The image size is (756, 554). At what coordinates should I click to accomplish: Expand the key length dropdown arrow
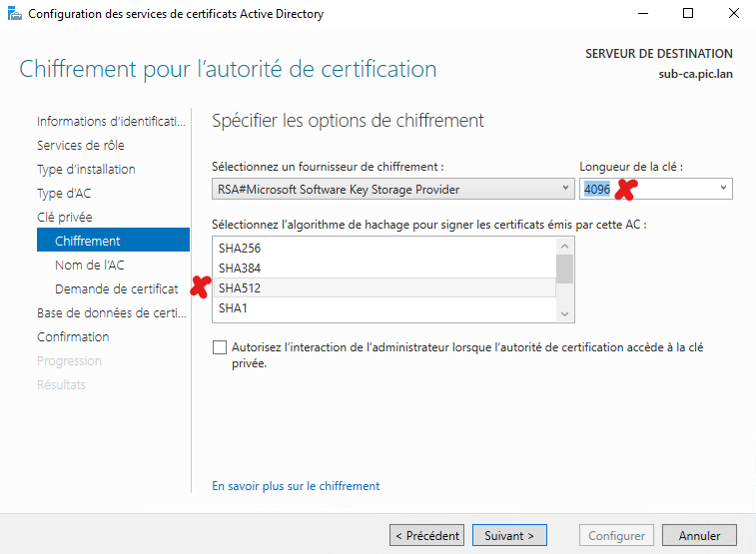(x=723, y=189)
